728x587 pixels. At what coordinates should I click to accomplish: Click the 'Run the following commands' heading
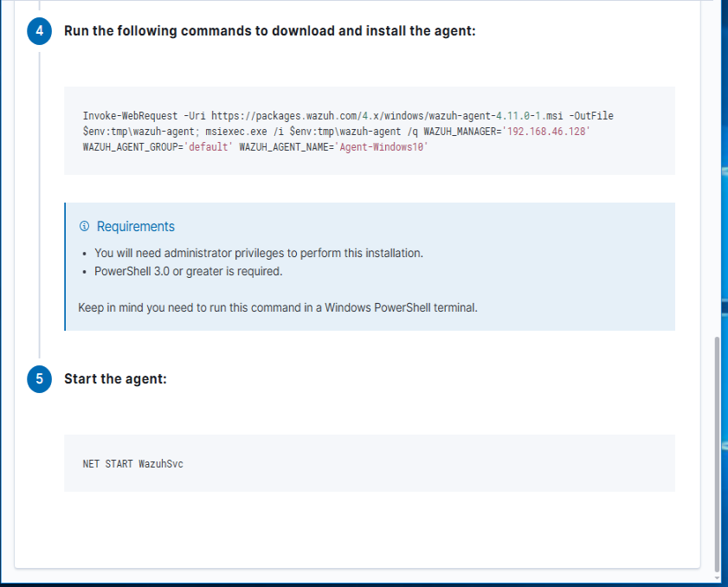click(x=270, y=31)
